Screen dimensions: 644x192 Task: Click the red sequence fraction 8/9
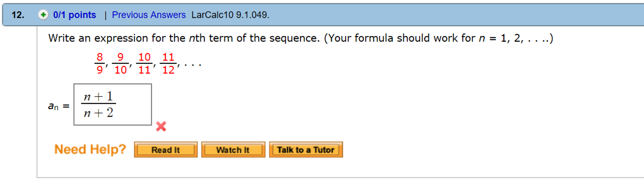pyautogui.click(x=99, y=62)
